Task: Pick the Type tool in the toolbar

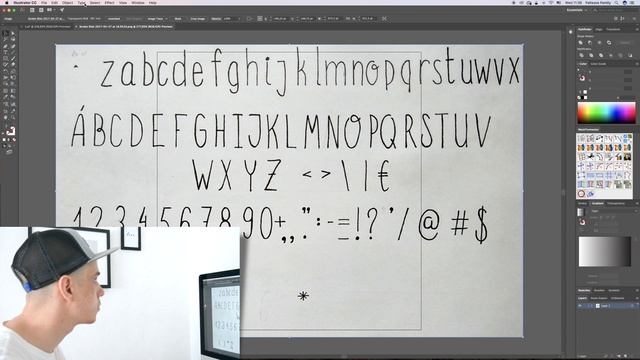Action: 5,52
